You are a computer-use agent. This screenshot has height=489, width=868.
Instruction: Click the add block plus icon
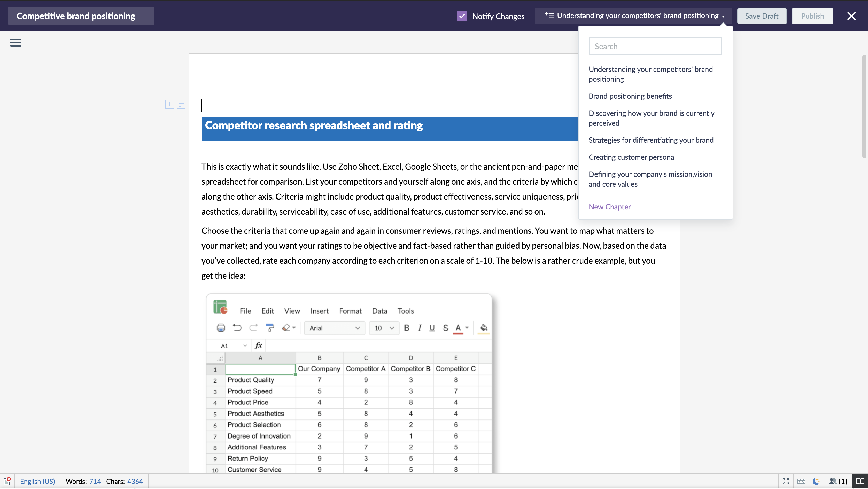(169, 104)
